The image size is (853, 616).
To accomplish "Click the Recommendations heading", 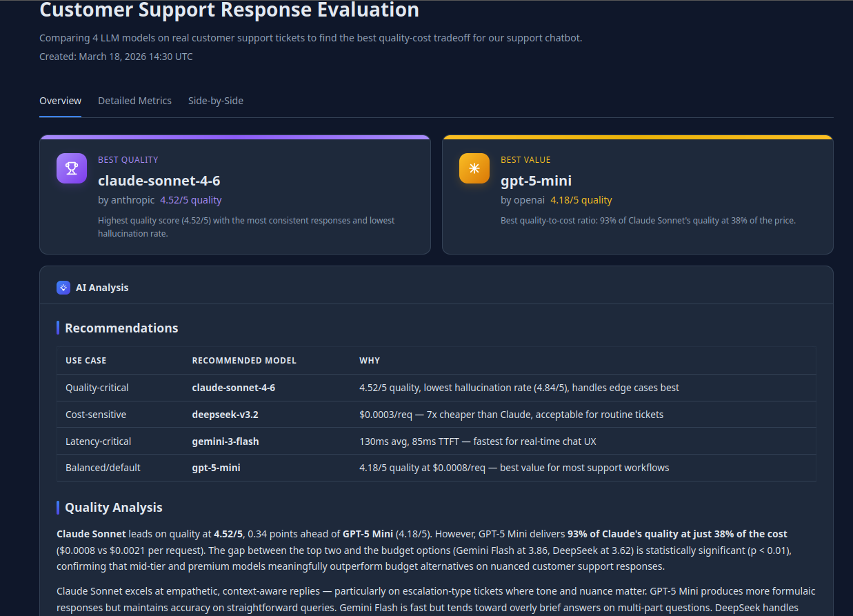I will 121,328.
